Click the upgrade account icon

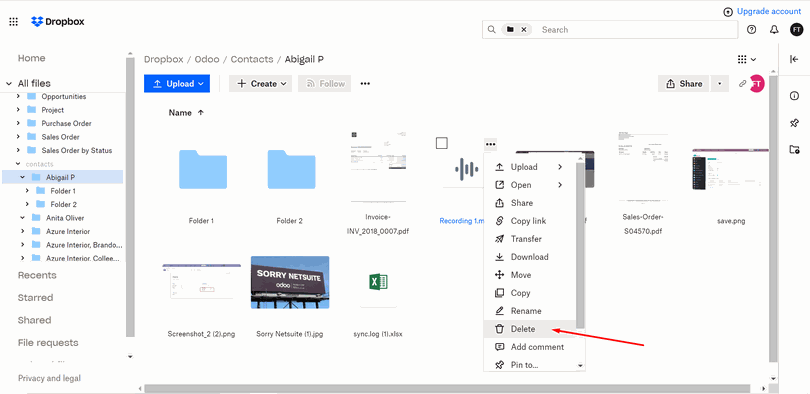click(728, 11)
